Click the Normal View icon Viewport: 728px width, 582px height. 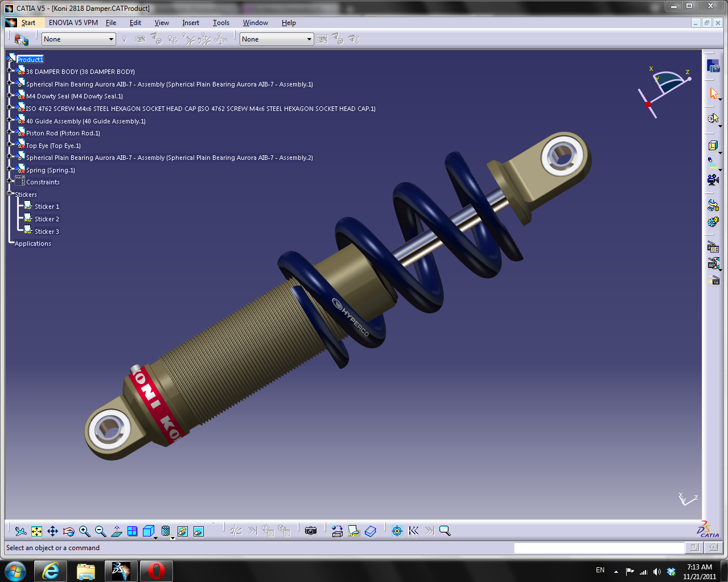point(116,531)
